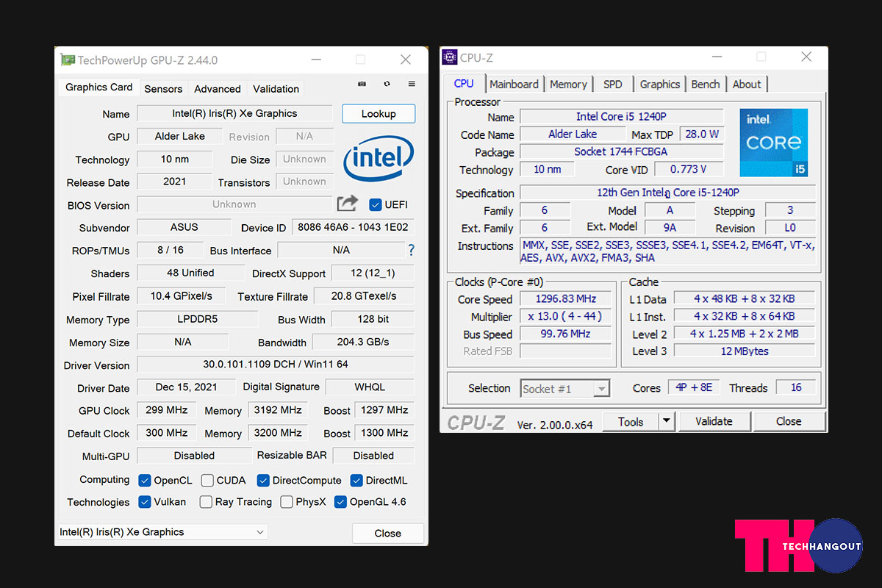Open the Bench tab in CPU-Z
882x588 pixels.
tap(706, 85)
